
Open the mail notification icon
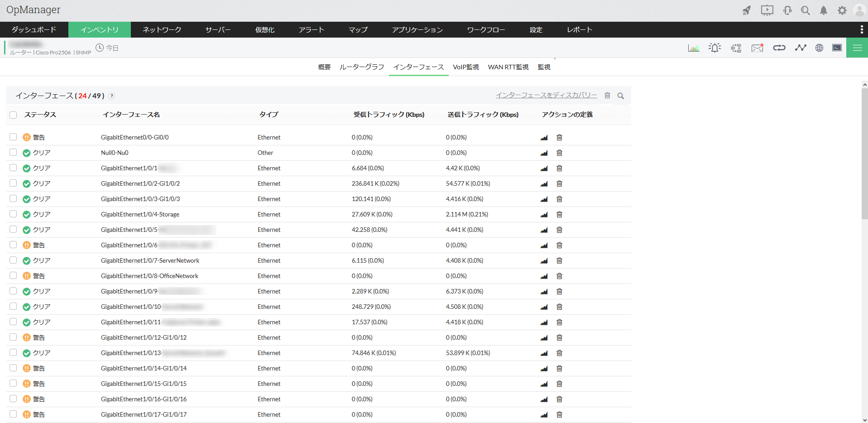click(x=758, y=48)
